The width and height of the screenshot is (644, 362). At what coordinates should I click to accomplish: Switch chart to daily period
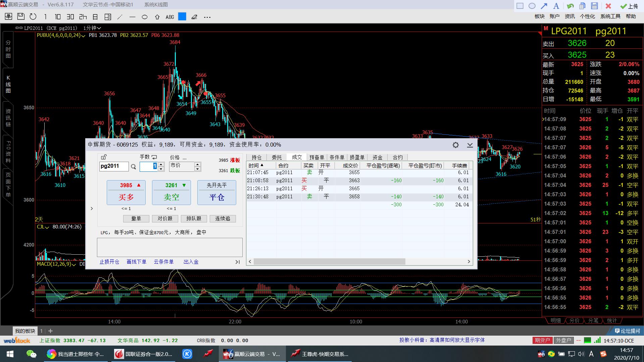click(95, 16)
